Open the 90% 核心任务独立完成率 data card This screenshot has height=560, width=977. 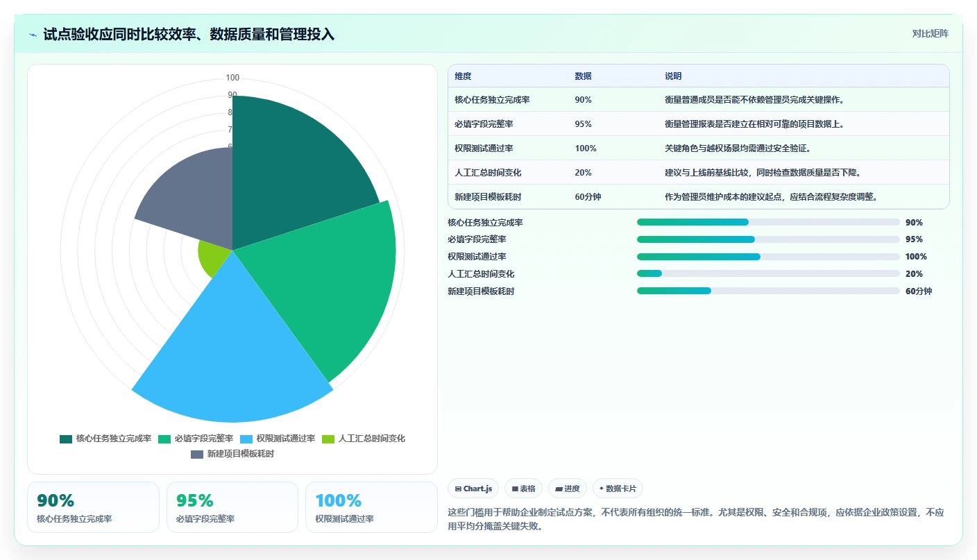93,507
